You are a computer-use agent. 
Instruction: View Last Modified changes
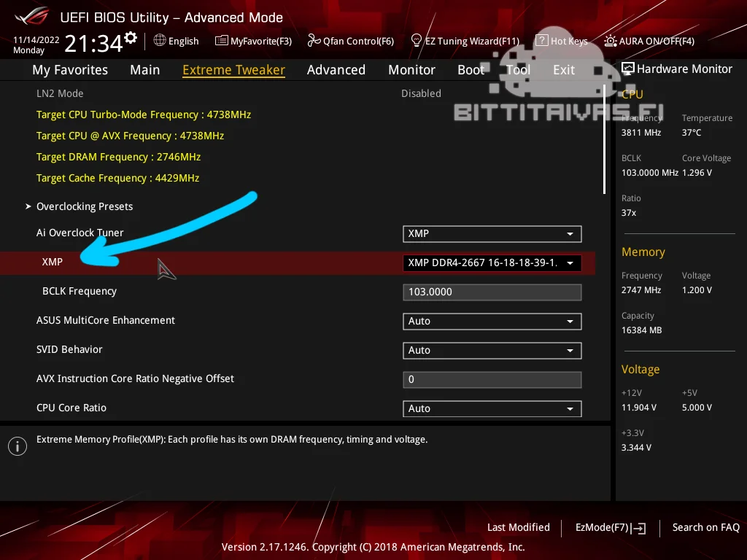pyautogui.click(x=518, y=527)
